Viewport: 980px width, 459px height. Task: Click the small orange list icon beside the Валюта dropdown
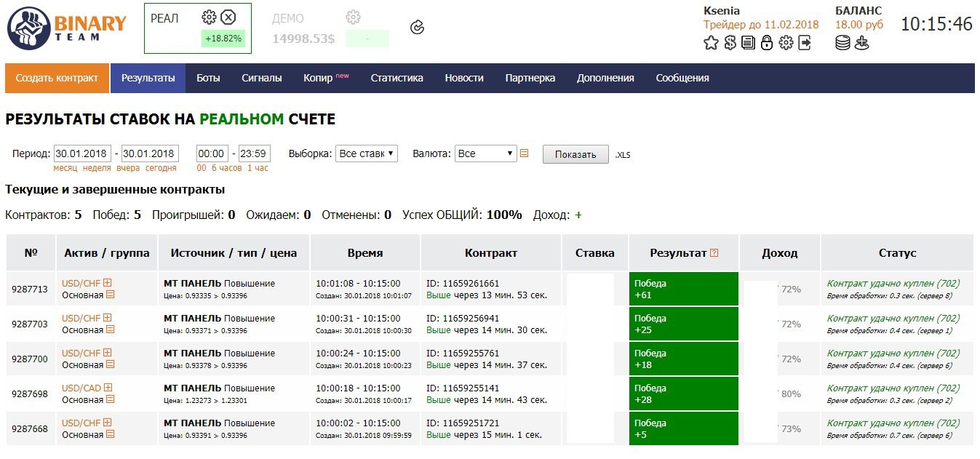[524, 153]
